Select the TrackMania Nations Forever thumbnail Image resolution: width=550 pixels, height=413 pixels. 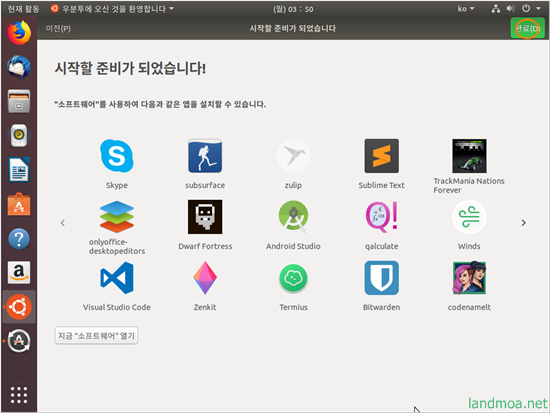(469, 156)
